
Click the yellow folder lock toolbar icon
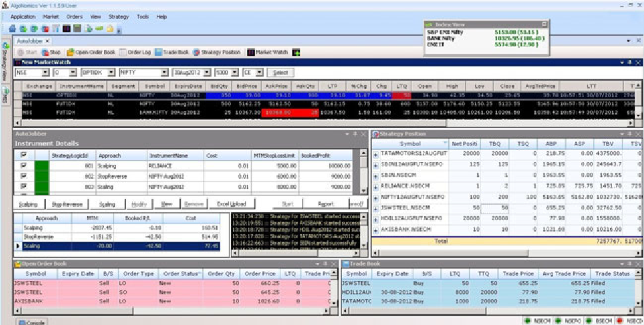tap(110, 29)
